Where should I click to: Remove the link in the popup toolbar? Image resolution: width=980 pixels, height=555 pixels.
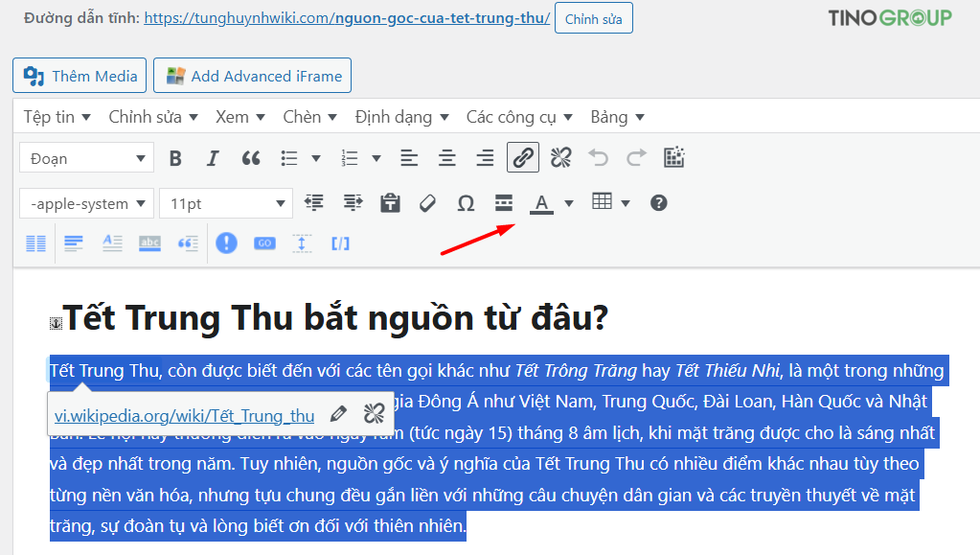tap(374, 413)
